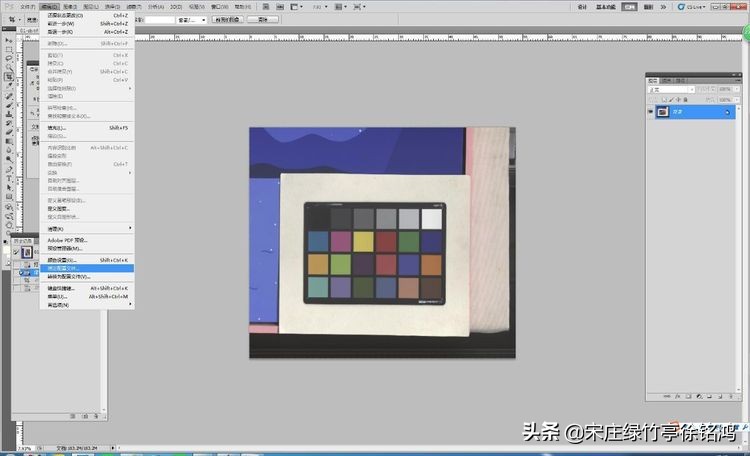Click the Front Image button in options bar
750x456 pixels.
point(228,20)
